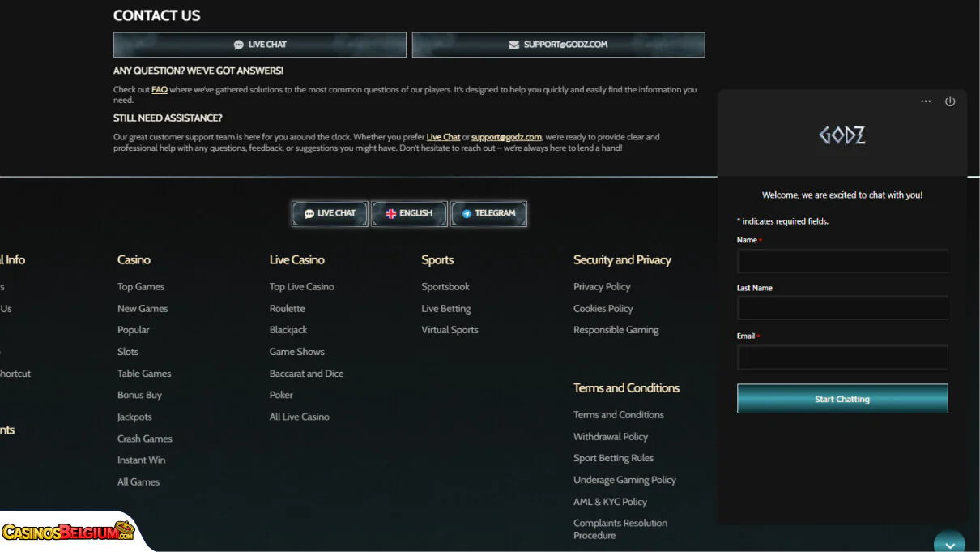Viewport: 980px width, 552px height.
Task: Click the GODZ logo in chat widget
Action: [842, 135]
